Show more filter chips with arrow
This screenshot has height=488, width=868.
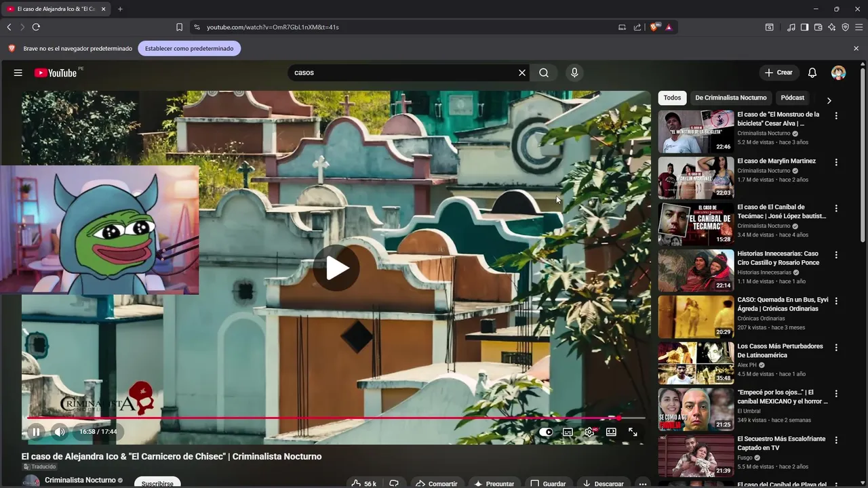[x=829, y=100]
